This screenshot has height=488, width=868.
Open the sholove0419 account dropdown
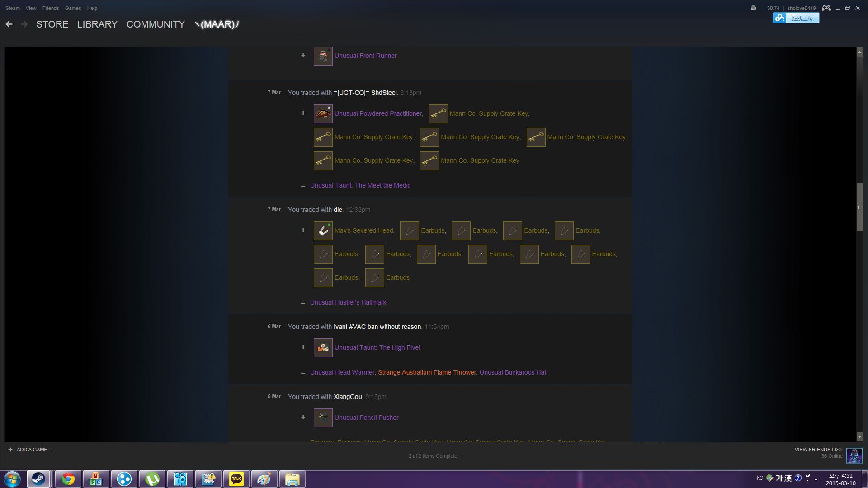[801, 8]
